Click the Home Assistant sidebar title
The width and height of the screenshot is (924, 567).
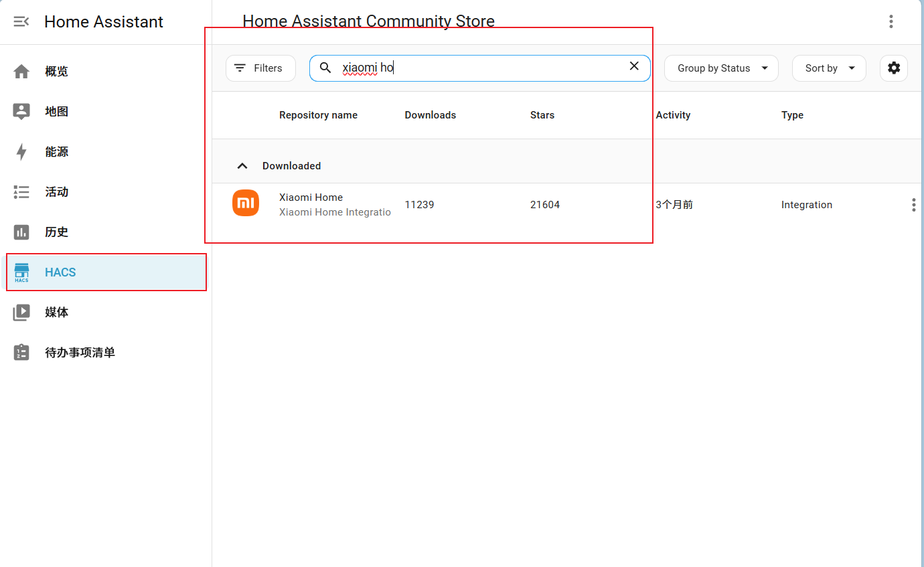click(104, 21)
